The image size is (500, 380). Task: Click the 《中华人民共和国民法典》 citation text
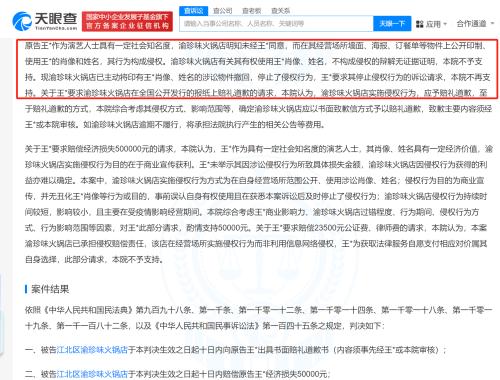click(88, 310)
